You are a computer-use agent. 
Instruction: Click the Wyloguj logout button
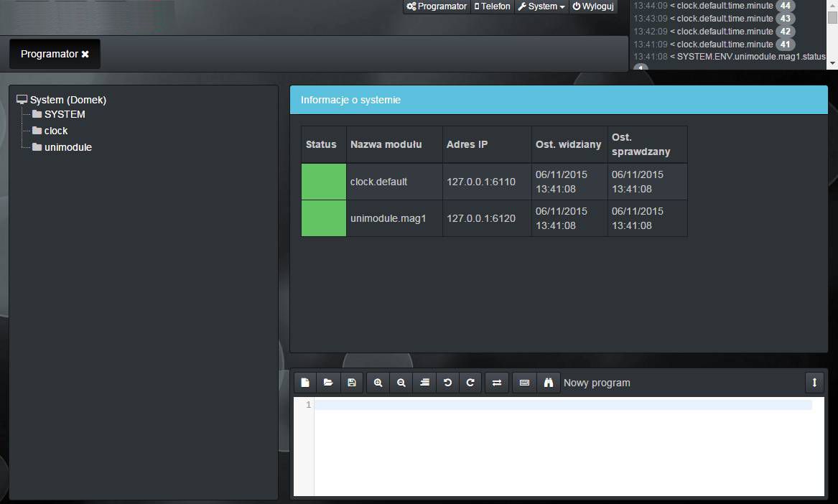point(593,6)
